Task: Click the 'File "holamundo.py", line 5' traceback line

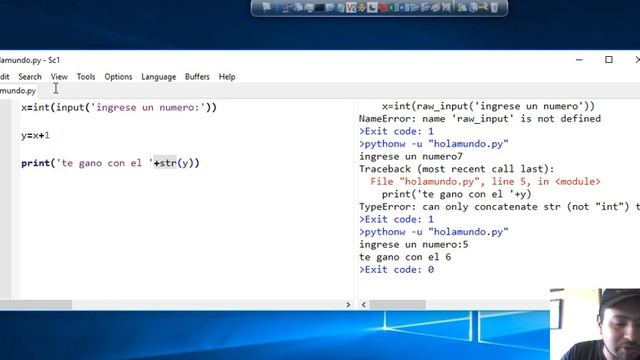Action: click(485, 181)
